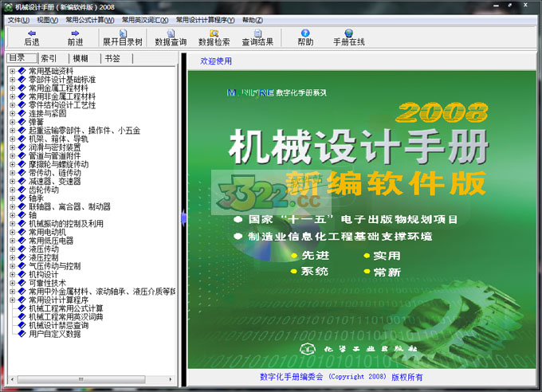Open 数据检索 from the toolbar
This screenshot has height=392, width=542.
click(x=214, y=37)
